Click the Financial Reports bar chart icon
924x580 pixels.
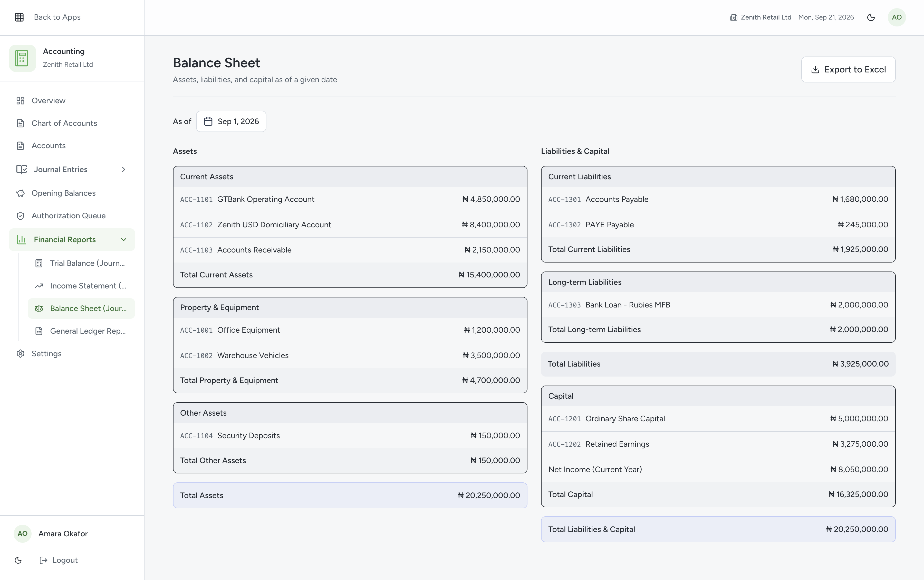point(22,240)
